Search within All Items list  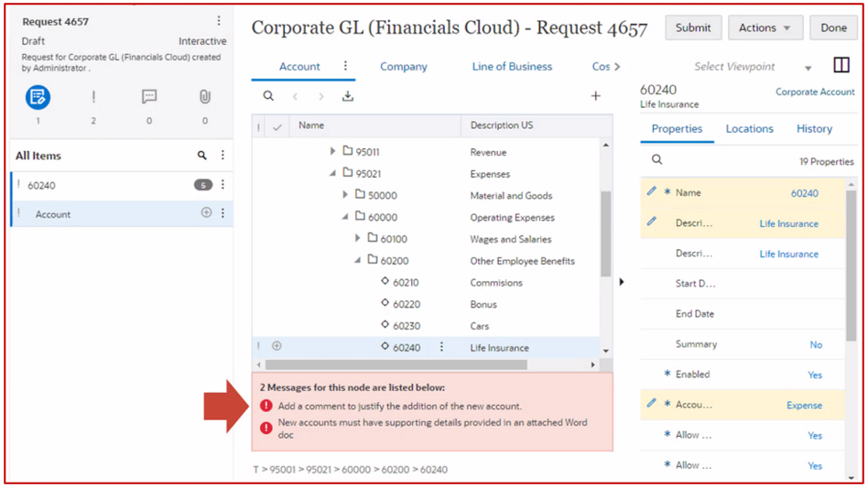[x=202, y=156]
